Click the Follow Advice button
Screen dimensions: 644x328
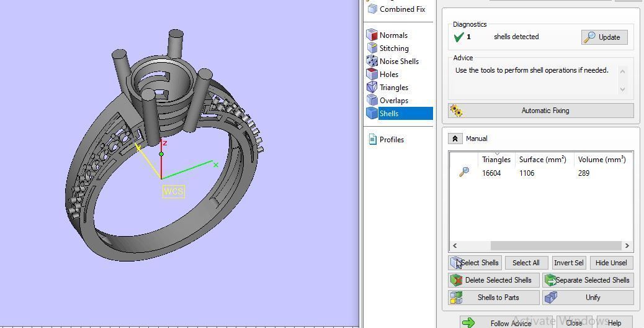pos(506,322)
